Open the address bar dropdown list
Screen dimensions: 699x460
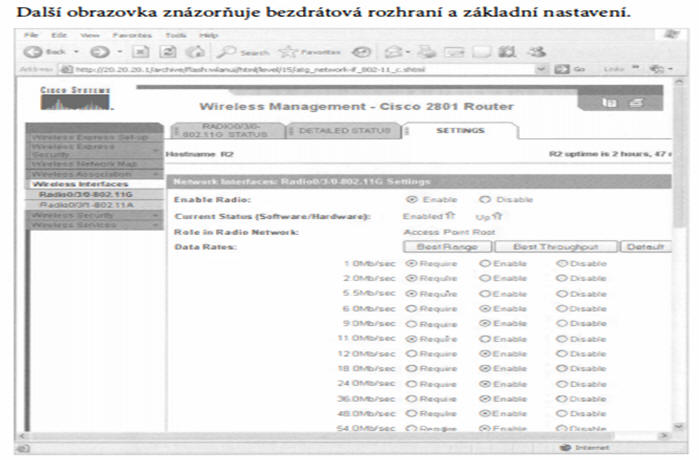[541, 69]
